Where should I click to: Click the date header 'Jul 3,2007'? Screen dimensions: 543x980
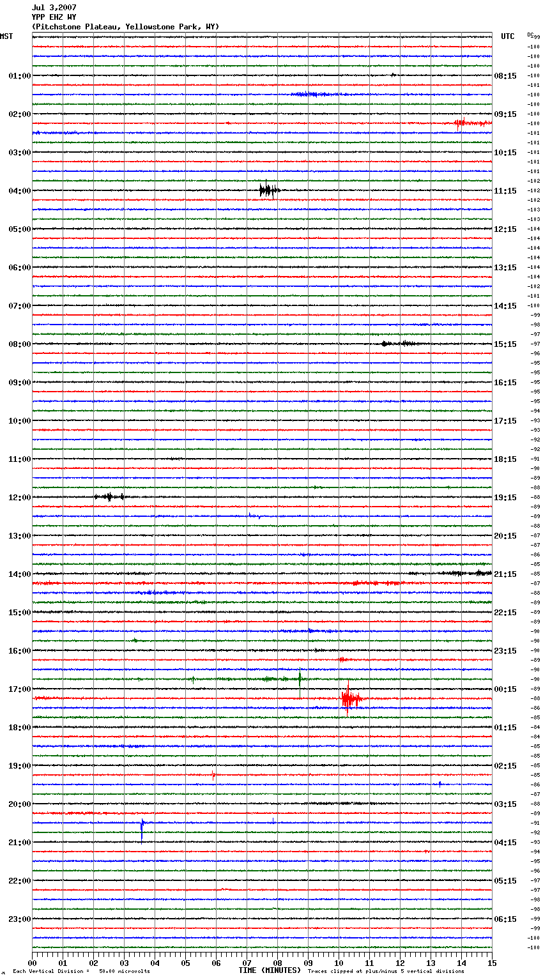[54, 8]
